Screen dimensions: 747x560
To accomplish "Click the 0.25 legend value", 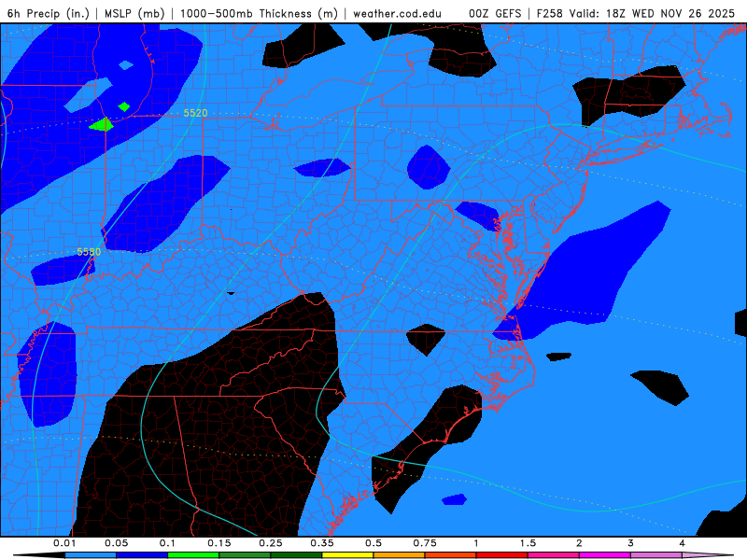I will click(x=271, y=543).
